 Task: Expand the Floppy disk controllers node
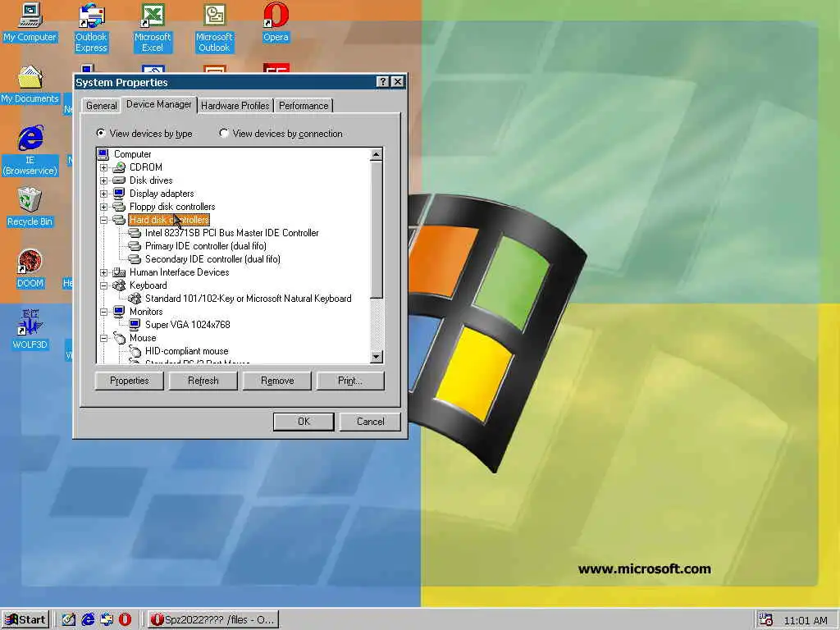point(104,207)
